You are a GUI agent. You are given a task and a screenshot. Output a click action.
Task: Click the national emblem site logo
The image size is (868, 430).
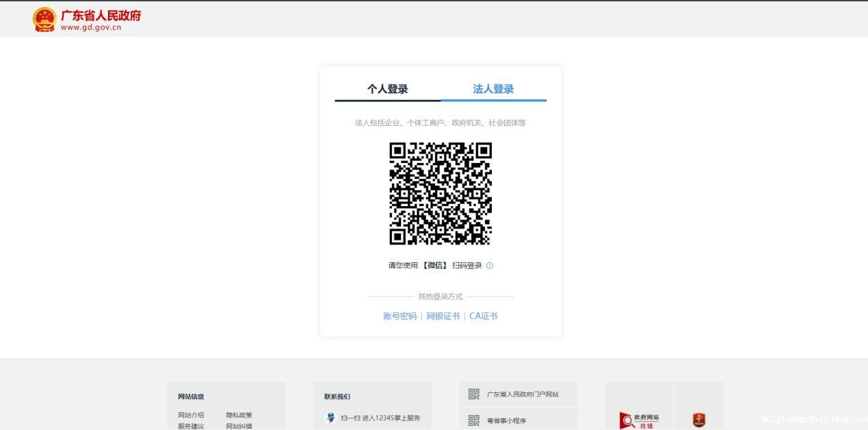[x=44, y=18]
